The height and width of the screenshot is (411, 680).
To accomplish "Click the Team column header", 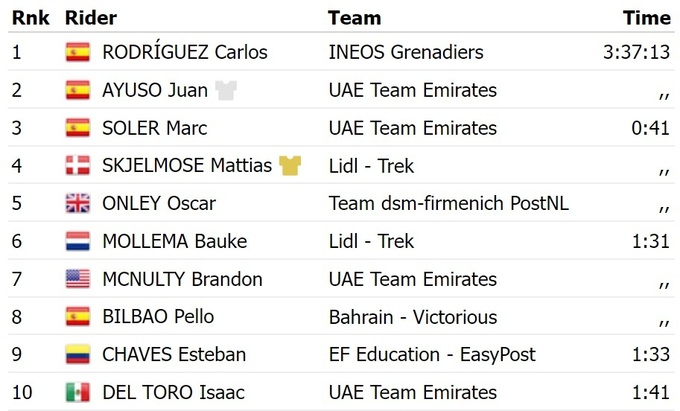I will coord(354,18).
